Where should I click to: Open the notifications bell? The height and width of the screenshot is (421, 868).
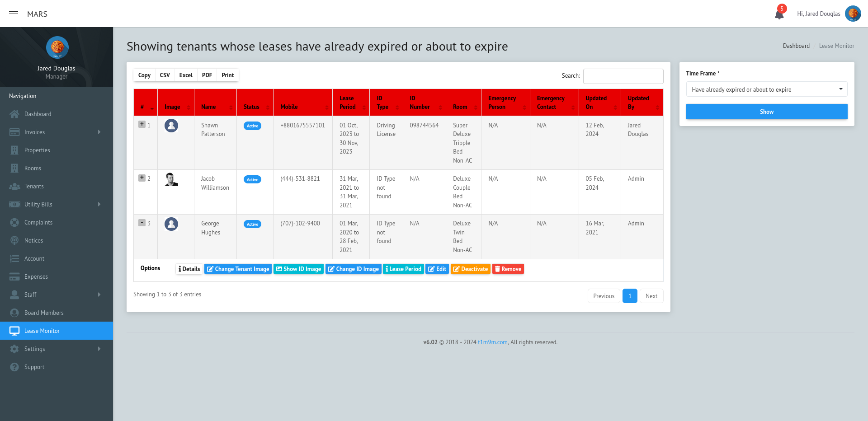click(779, 14)
